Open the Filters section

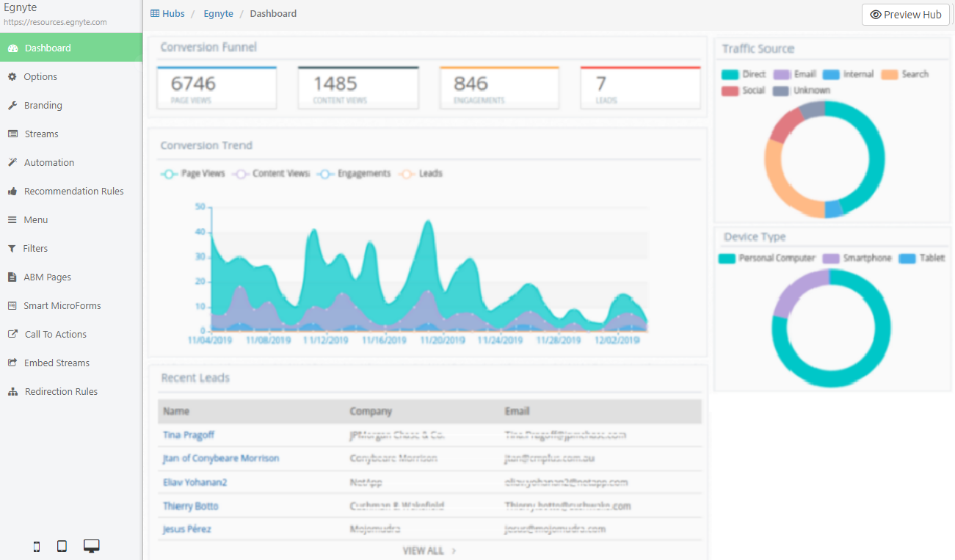[x=71, y=249]
